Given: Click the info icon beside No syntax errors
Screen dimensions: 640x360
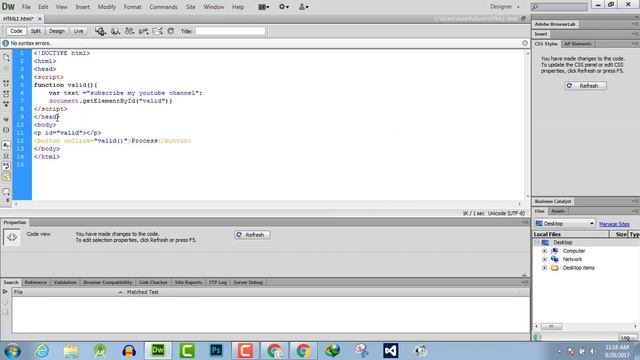Looking at the screenshot, I should pos(5,43).
